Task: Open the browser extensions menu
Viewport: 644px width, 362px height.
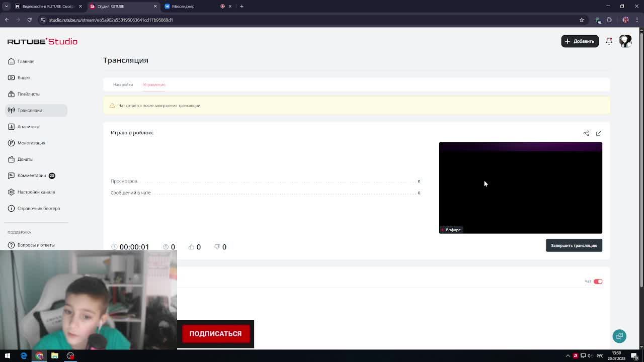Action: (609, 20)
